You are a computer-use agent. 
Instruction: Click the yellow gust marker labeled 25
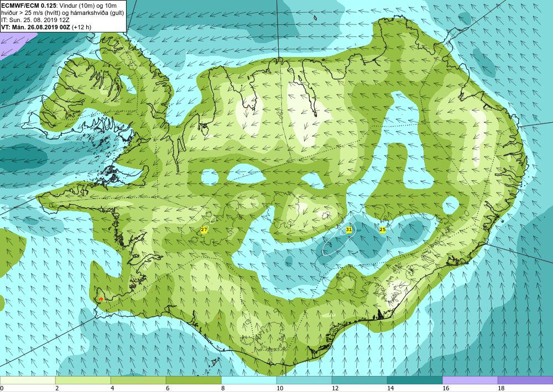click(382, 229)
